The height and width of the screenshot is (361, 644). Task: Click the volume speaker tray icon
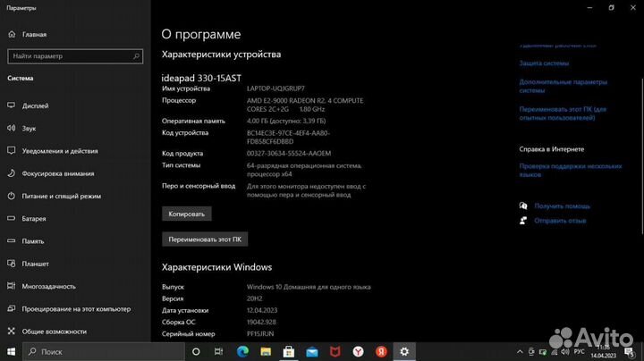[x=565, y=351]
